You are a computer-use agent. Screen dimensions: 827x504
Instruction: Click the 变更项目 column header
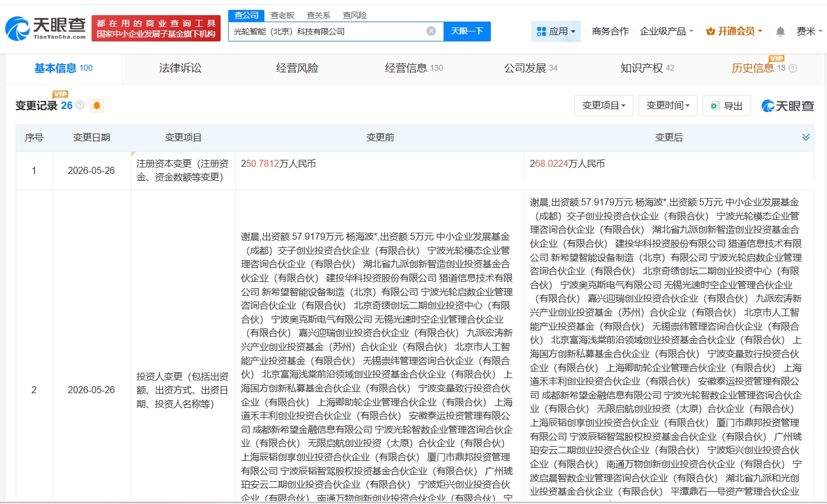click(x=183, y=138)
